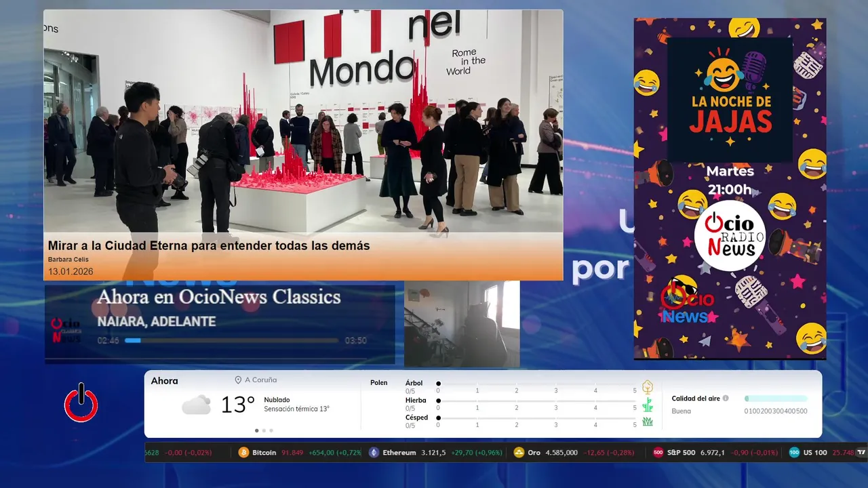The width and height of the screenshot is (868, 488).
Task: Click the Calidad del aire label
Action: [696, 399]
